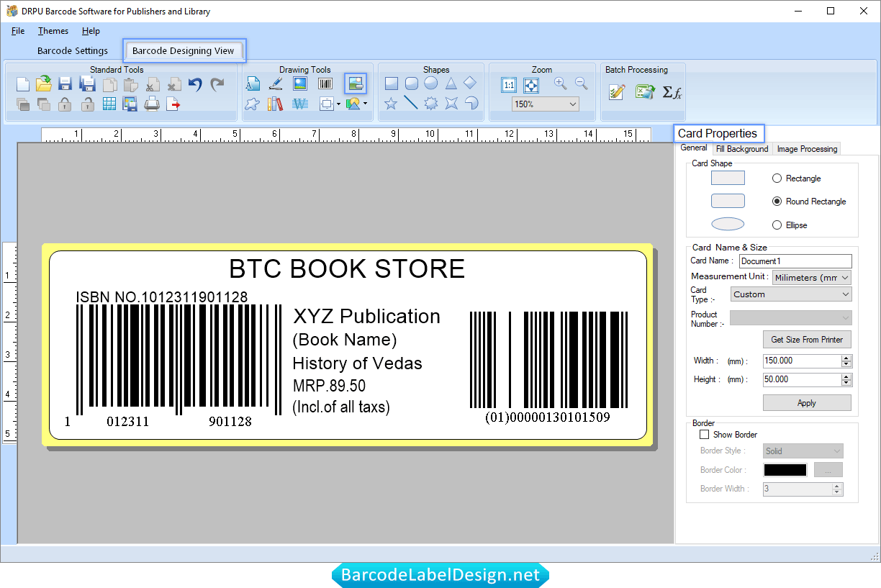Click the Zoom In magnifier
This screenshot has height=588, width=881.
[561, 83]
